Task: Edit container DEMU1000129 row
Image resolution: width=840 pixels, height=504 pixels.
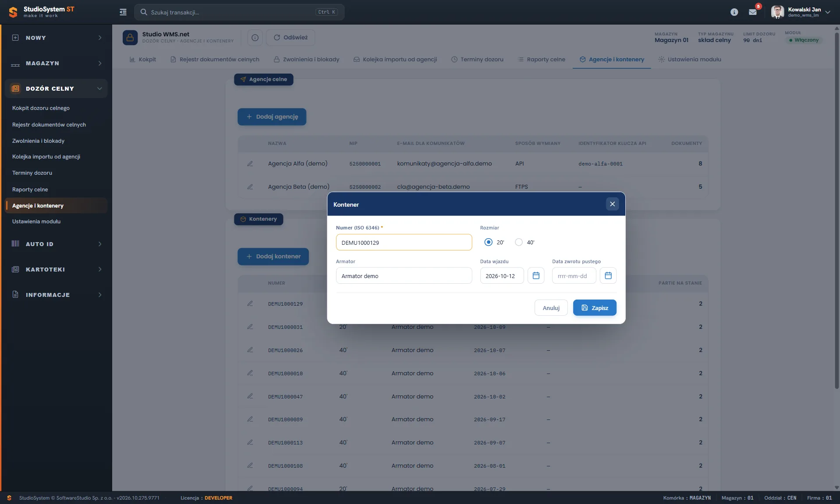Action: coord(250,303)
